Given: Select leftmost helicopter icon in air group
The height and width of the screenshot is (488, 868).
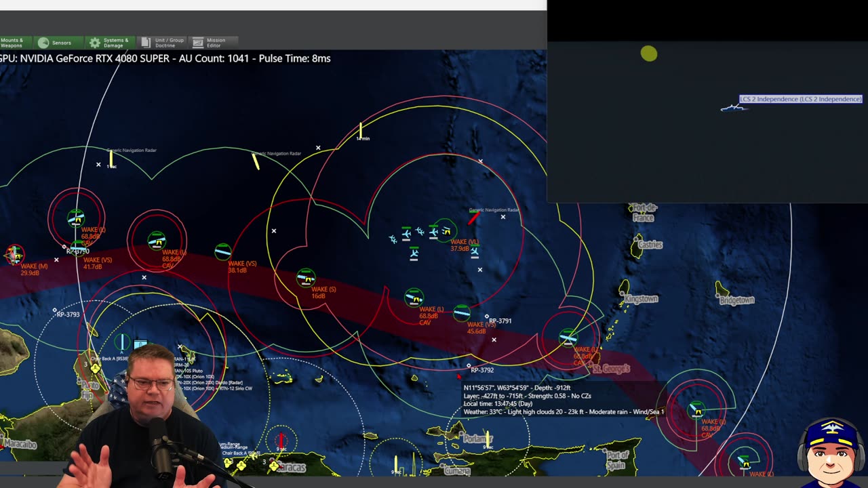Looking at the screenshot, I should [x=393, y=239].
